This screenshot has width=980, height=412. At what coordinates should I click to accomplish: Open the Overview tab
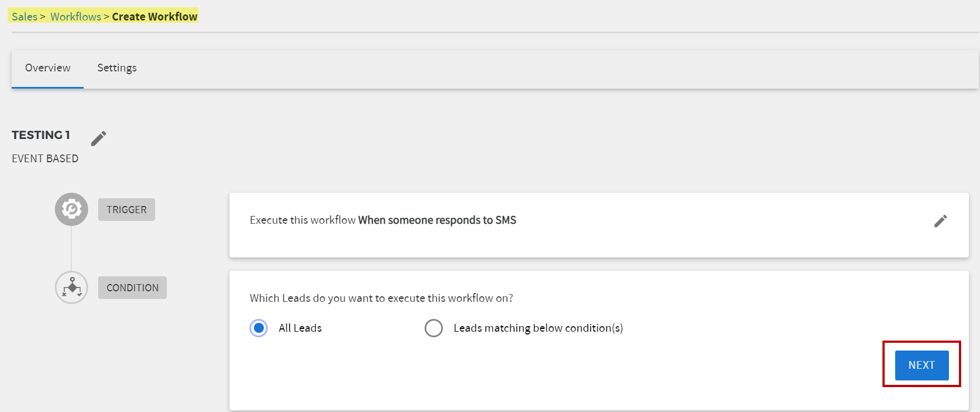(48, 68)
